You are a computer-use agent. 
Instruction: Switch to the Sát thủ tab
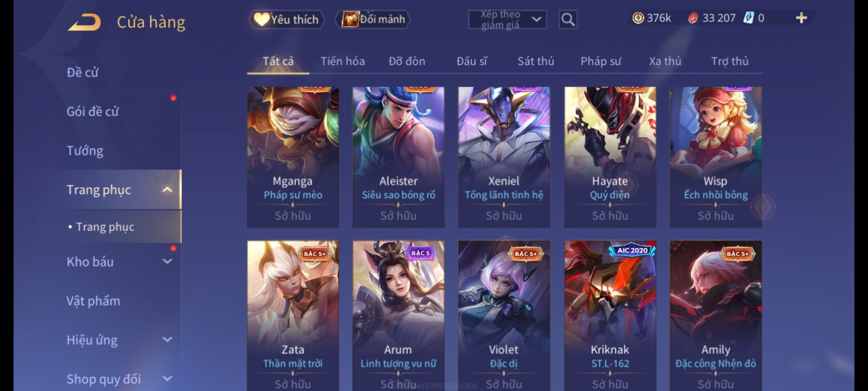point(536,61)
